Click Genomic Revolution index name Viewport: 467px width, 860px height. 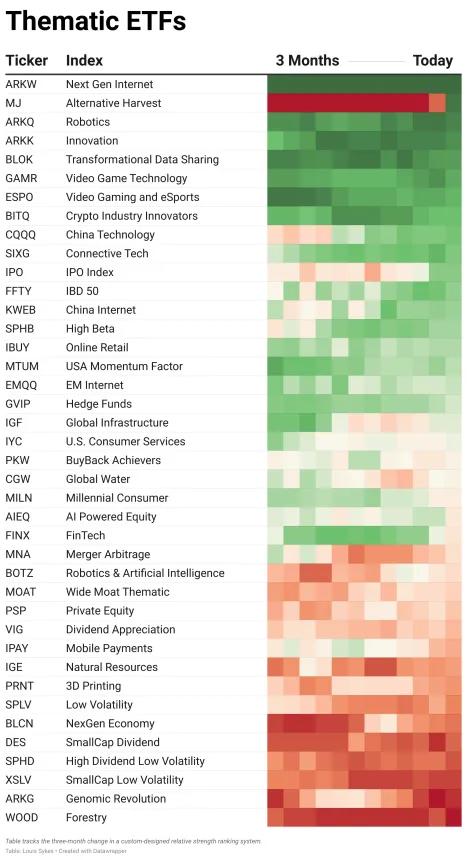click(x=116, y=799)
